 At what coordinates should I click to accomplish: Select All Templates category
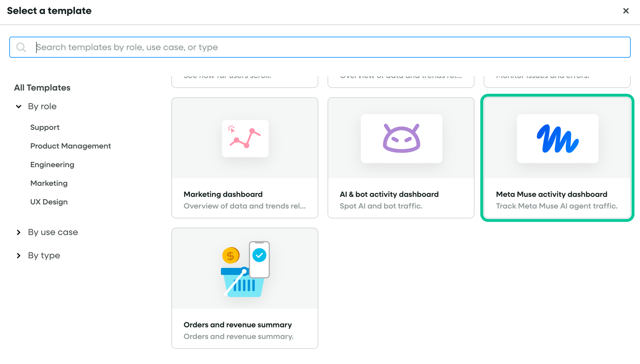[42, 88]
